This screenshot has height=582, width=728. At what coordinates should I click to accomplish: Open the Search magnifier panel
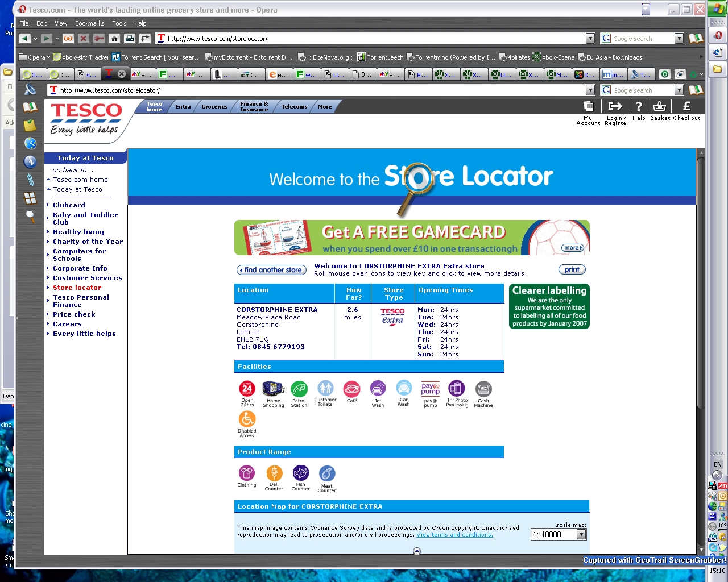(x=30, y=216)
